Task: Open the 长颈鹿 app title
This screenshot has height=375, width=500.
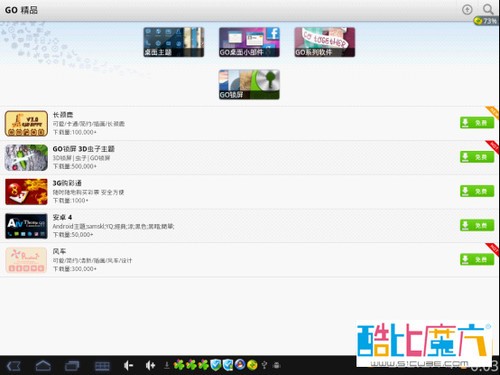Action: [x=63, y=115]
